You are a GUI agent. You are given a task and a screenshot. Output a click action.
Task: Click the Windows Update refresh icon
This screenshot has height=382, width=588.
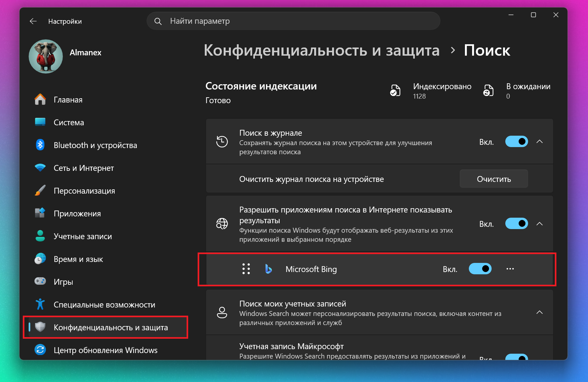[40, 350]
